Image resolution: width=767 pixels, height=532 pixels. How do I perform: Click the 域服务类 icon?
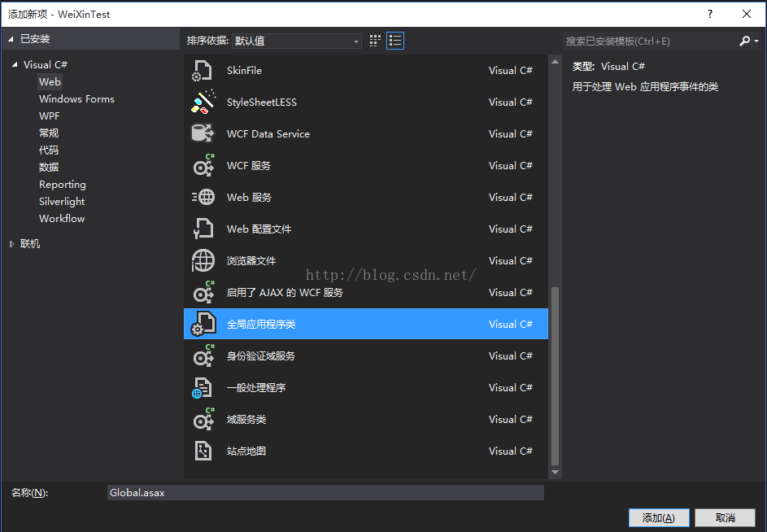[203, 419]
